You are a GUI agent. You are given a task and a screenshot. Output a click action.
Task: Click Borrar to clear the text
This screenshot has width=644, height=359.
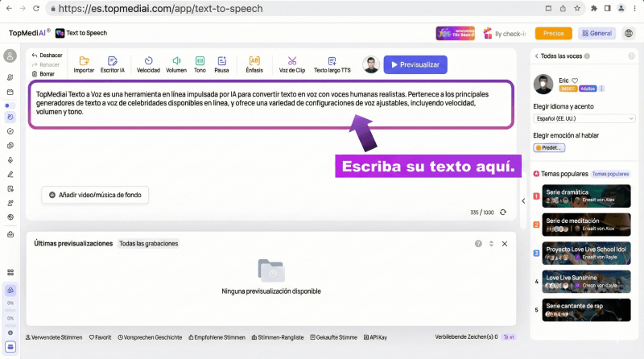click(43, 74)
